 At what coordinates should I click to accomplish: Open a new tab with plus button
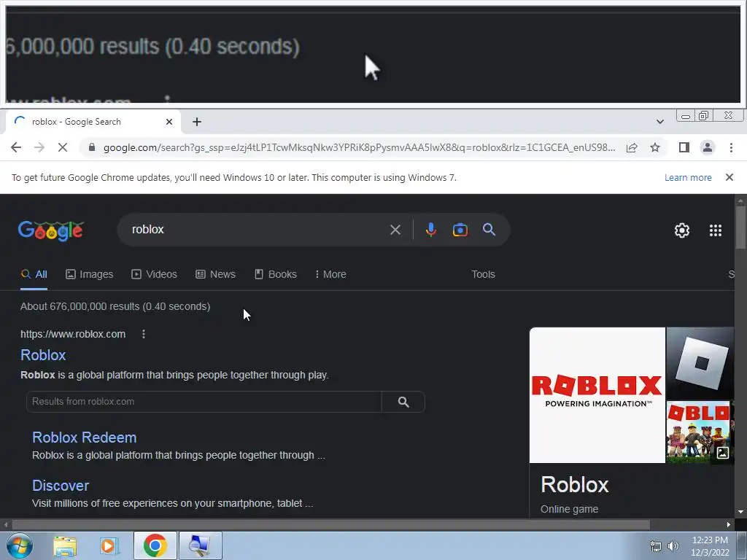pyautogui.click(x=197, y=122)
